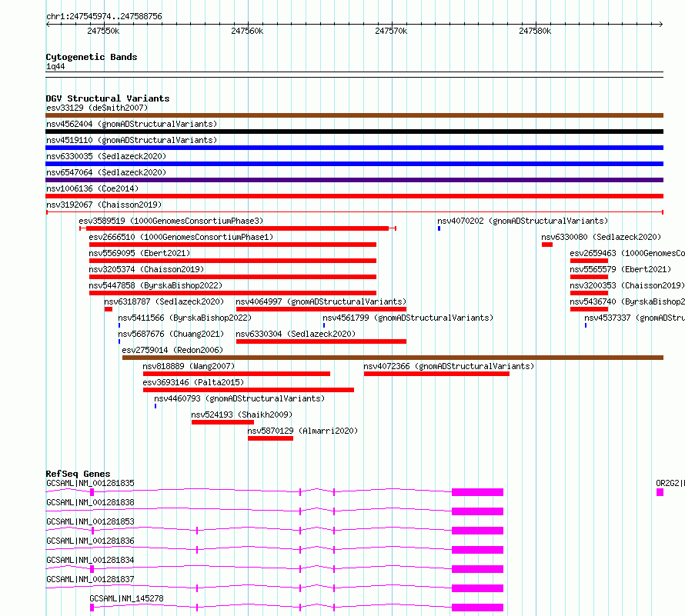
Task: Select the tiny blue nsv4070202 variant marker
Action: [439, 228]
